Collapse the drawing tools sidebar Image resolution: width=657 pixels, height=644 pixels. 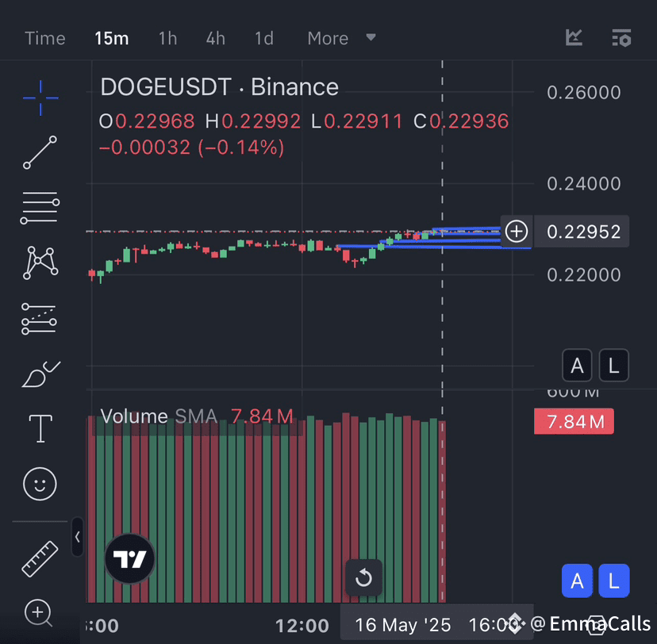point(77,537)
